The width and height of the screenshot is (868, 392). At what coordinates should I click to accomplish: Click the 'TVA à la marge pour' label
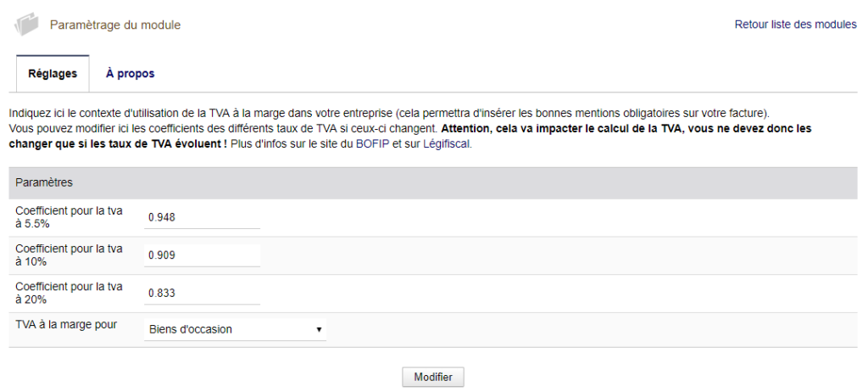[x=66, y=325]
